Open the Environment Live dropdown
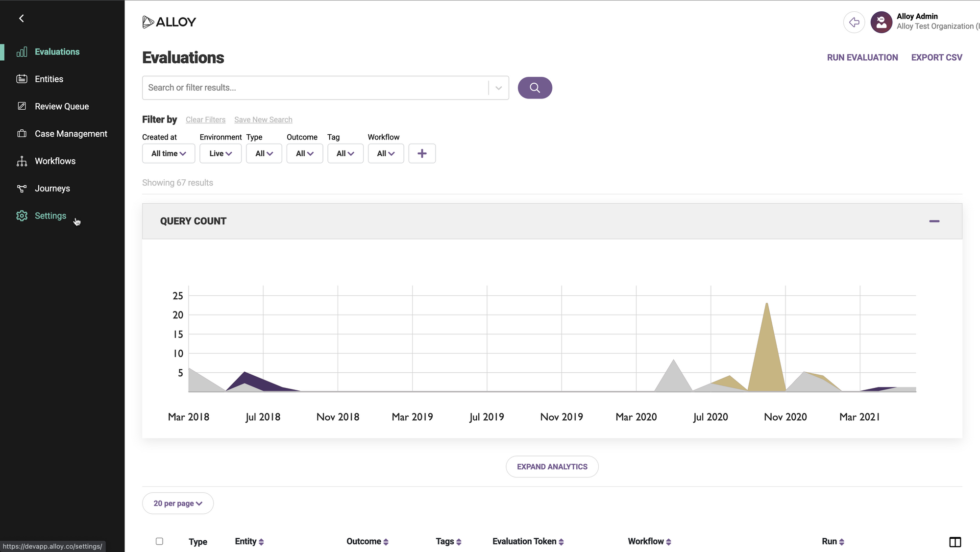The width and height of the screenshot is (980, 552). pos(220,153)
